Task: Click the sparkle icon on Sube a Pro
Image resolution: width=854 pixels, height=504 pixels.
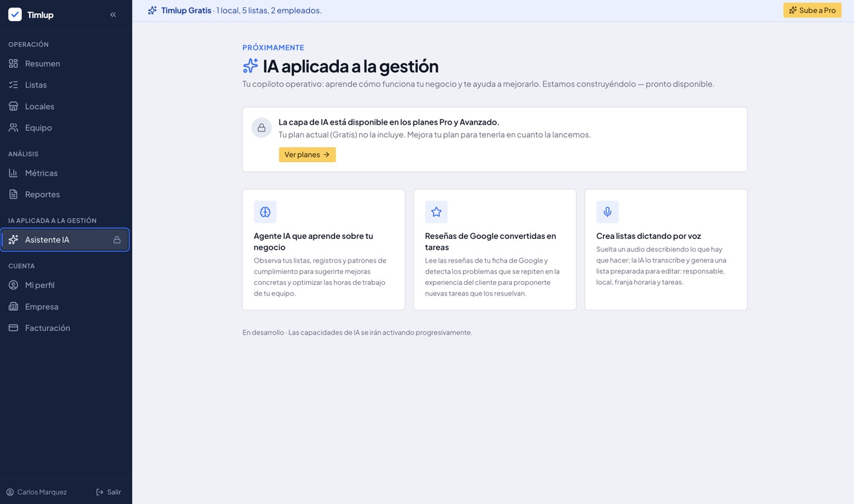Action: click(793, 11)
